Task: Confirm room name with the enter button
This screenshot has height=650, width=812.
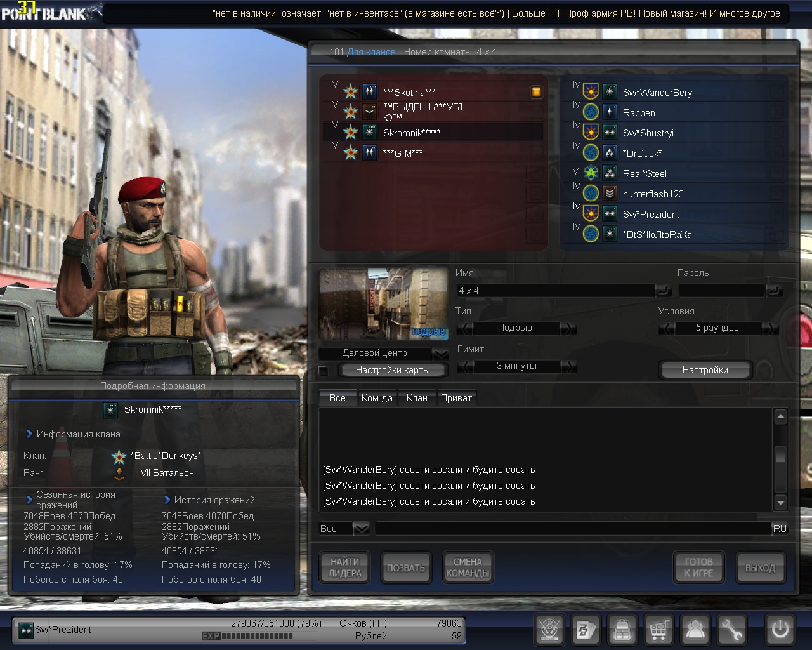Action: tap(663, 291)
